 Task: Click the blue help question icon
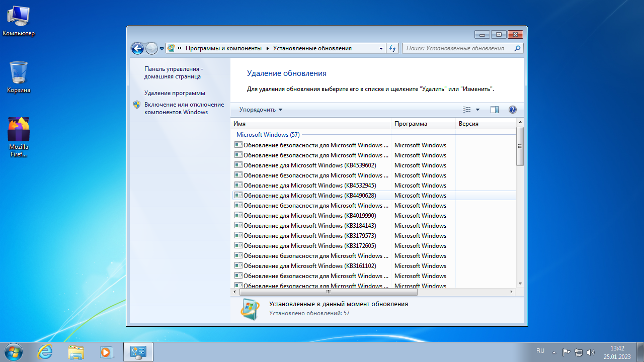click(513, 110)
